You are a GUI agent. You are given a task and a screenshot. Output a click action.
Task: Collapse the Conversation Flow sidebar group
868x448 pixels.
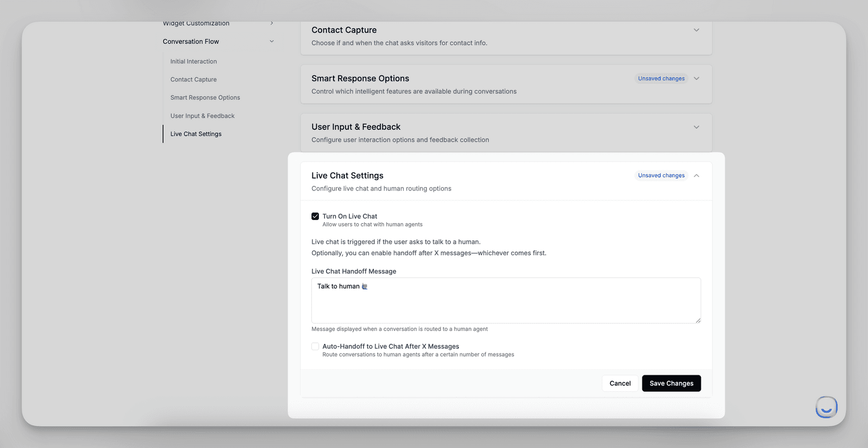click(272, 41)
